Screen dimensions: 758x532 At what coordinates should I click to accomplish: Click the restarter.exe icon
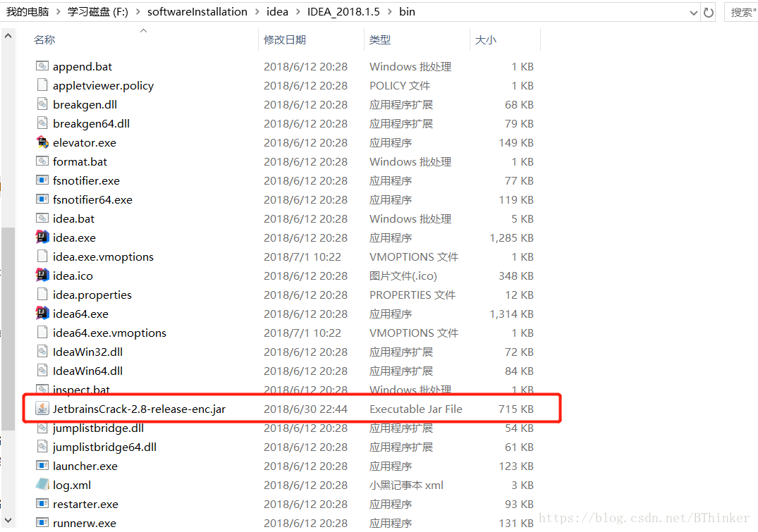click(x=42, y=504)
